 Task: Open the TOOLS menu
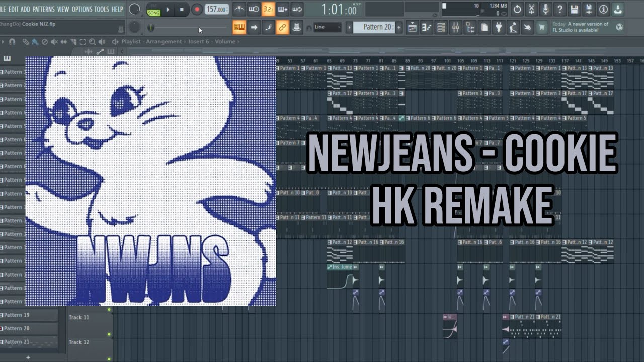(x=102, y=9)
